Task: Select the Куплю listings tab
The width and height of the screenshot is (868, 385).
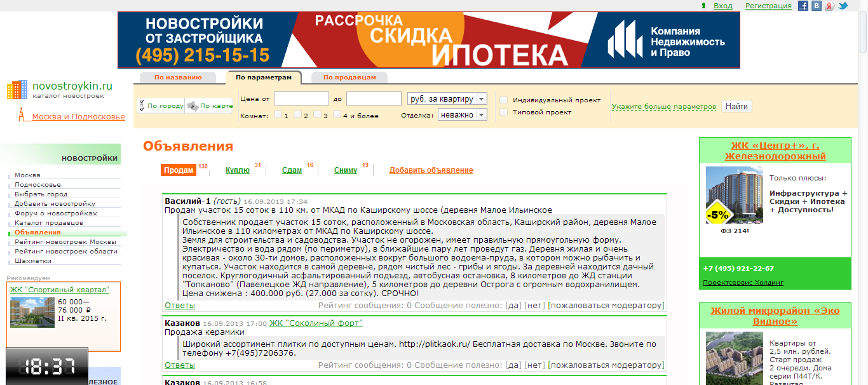Action: pyautogui.click(x=238, y=170)
